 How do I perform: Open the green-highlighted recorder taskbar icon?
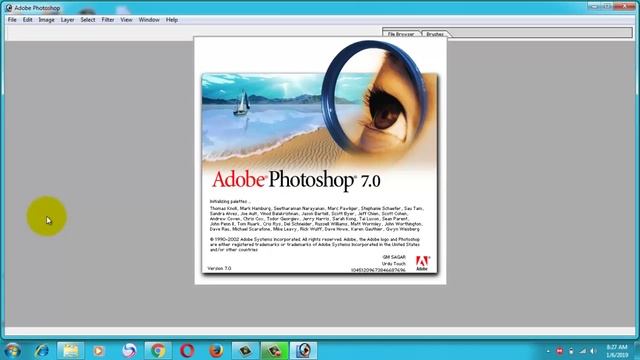[274, 350]
